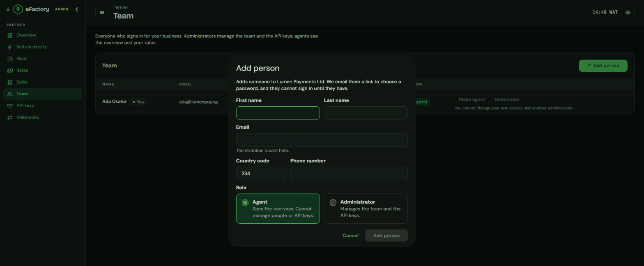Click the eFactory hexagon logo icon

point(18,9)
